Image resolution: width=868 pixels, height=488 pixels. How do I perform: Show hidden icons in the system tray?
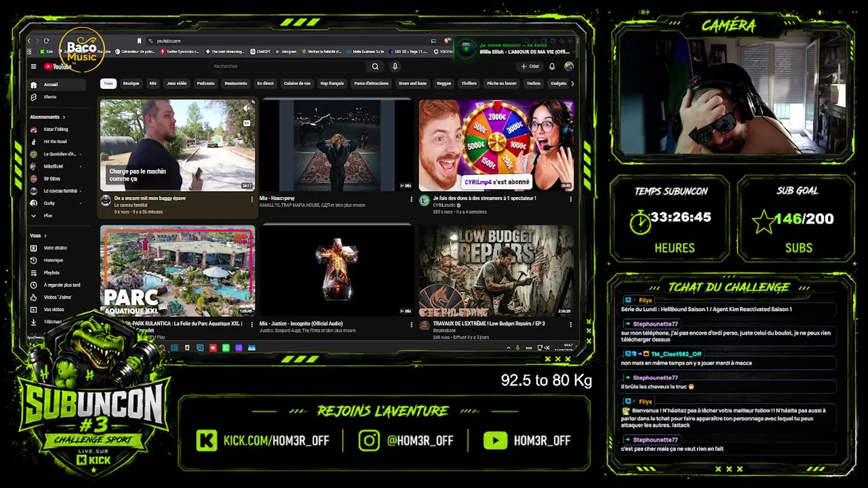509,348
